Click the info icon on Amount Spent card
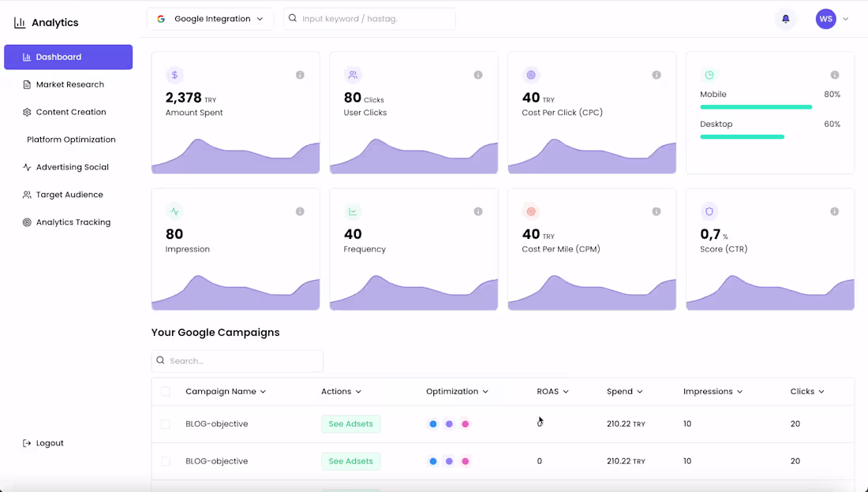The width and height of the screenshot is (868, 492). coord(299,75)
